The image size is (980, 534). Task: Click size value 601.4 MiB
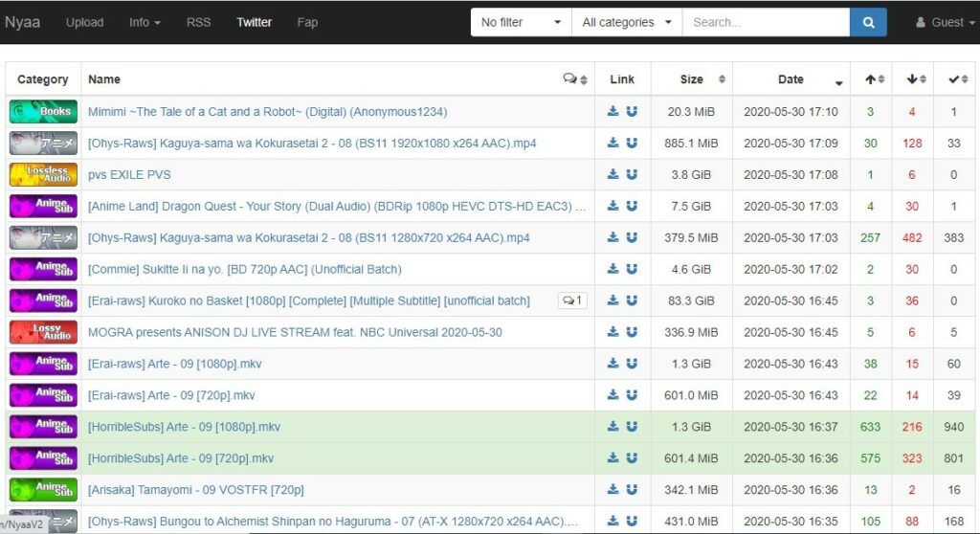tap(691, 458)
